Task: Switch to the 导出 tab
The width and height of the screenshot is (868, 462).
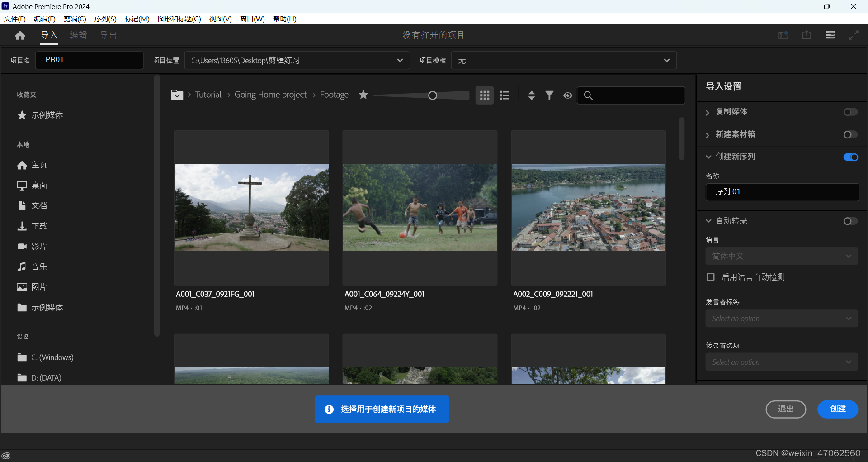Action: click(x=108, y=35)
